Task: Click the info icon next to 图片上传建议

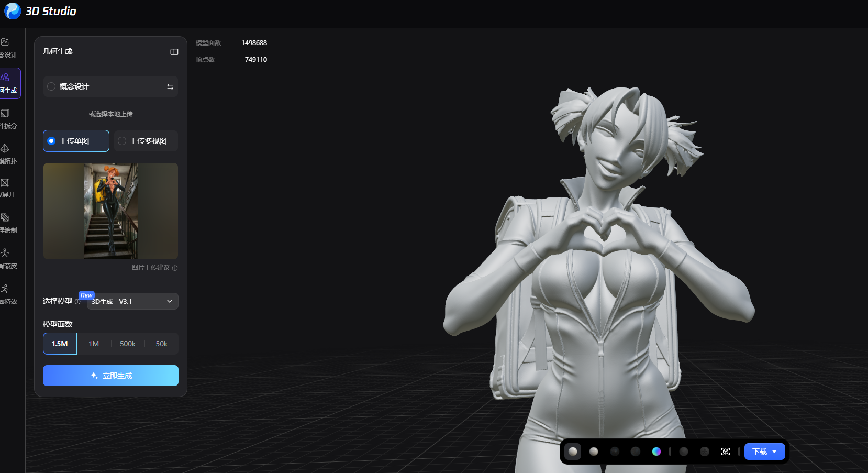Action: 175,268
